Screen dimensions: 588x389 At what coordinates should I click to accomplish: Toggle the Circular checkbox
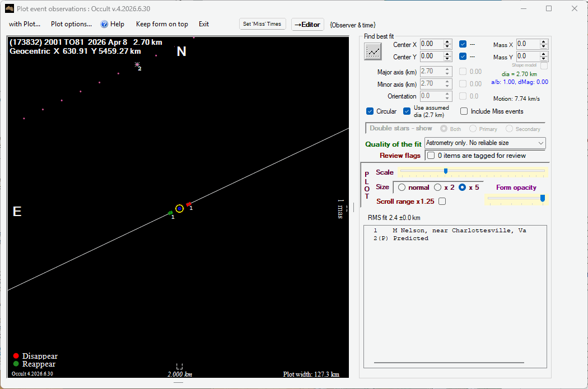[370, 111]
